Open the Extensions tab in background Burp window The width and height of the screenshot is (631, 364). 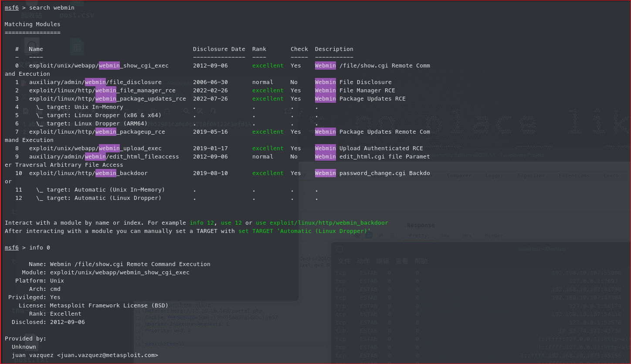(x=574, y=175)
